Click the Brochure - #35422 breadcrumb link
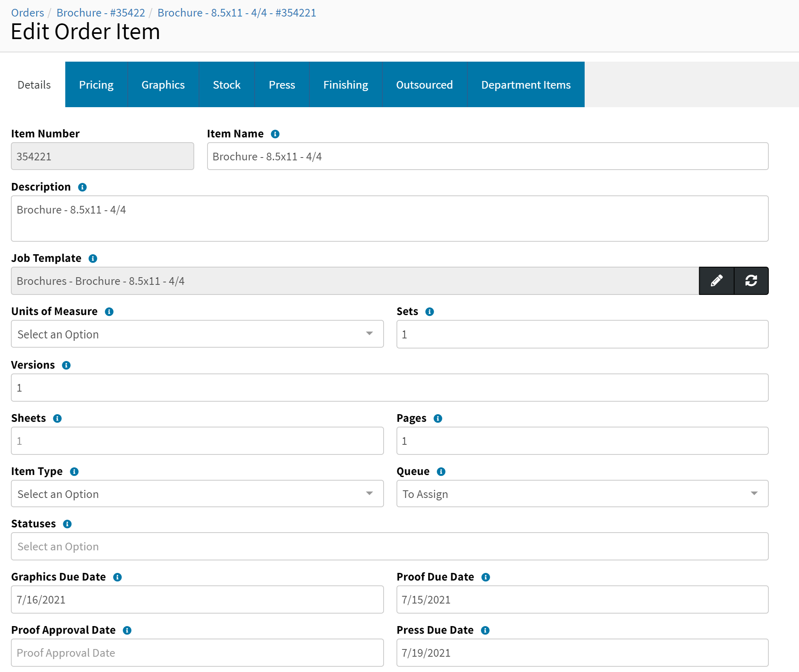The height and width of the screenshot is (672, 799). tap(101, 13)
